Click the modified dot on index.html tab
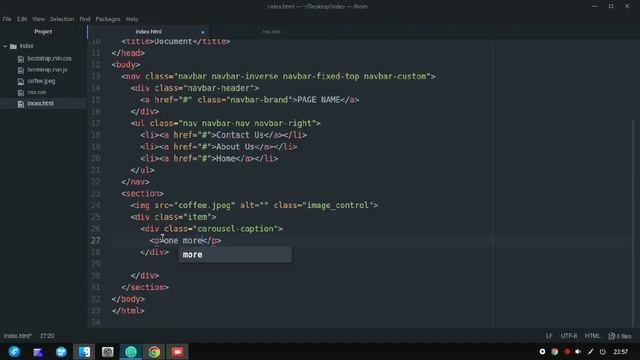640x360 pixels. click(202, 32)
